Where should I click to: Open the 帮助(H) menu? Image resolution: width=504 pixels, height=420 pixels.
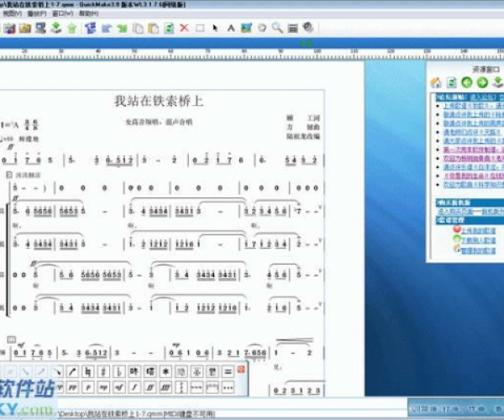coord(88,13)
